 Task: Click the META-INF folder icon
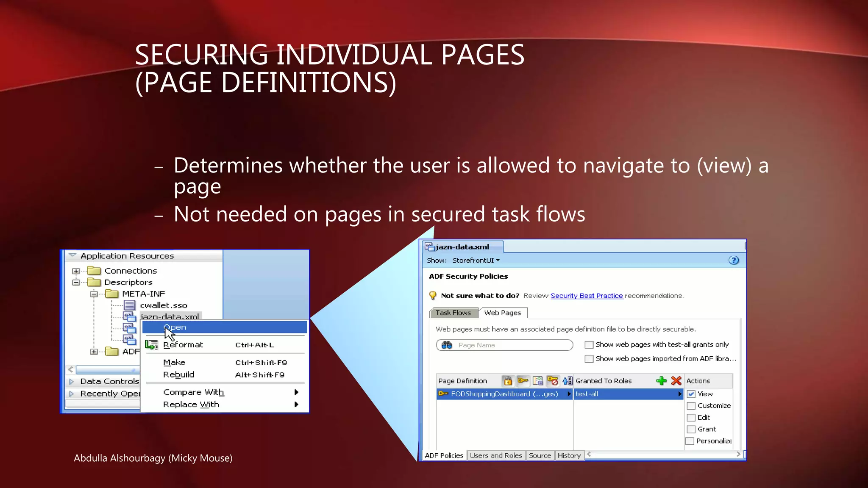coord(112,294)
